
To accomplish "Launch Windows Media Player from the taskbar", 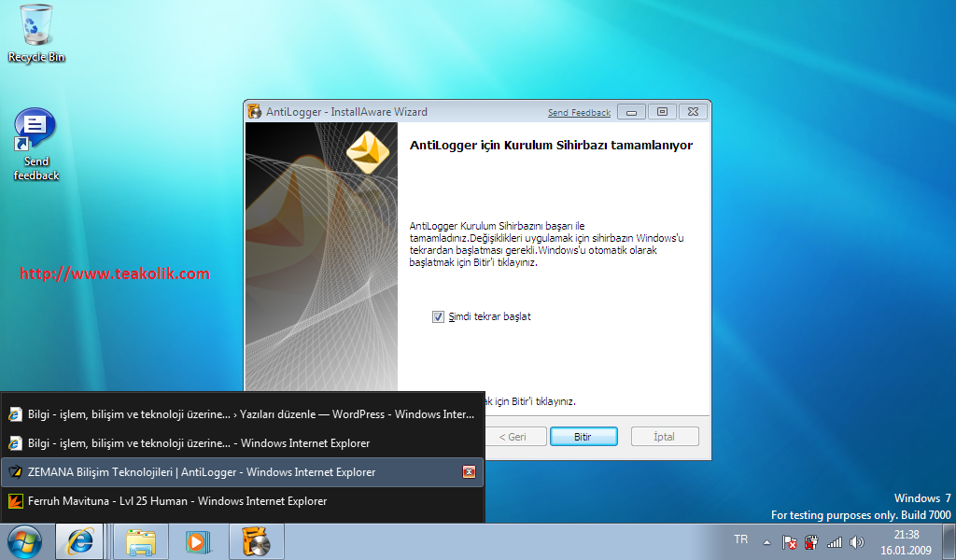I will pos(198,541).
